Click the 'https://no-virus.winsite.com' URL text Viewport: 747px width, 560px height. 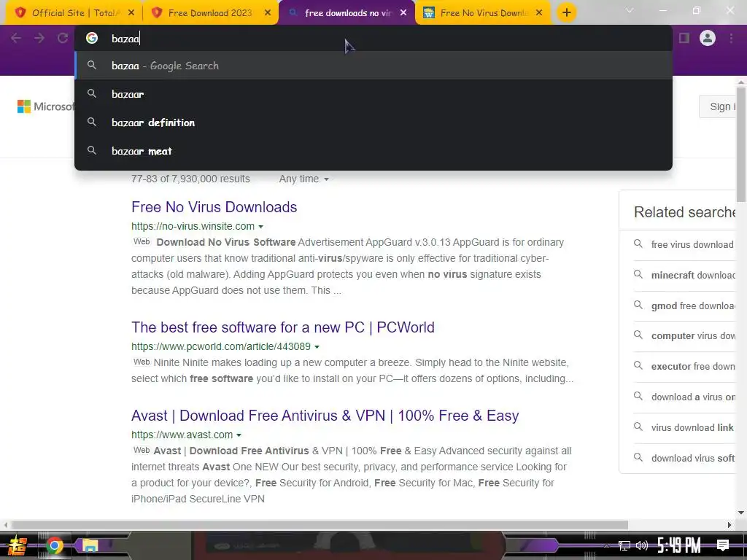(x=193, y=226)
